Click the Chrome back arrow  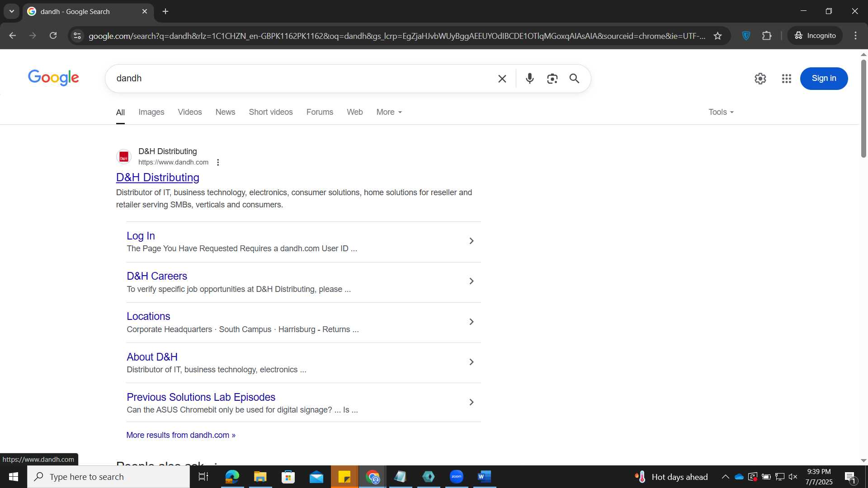pos(13,36)
